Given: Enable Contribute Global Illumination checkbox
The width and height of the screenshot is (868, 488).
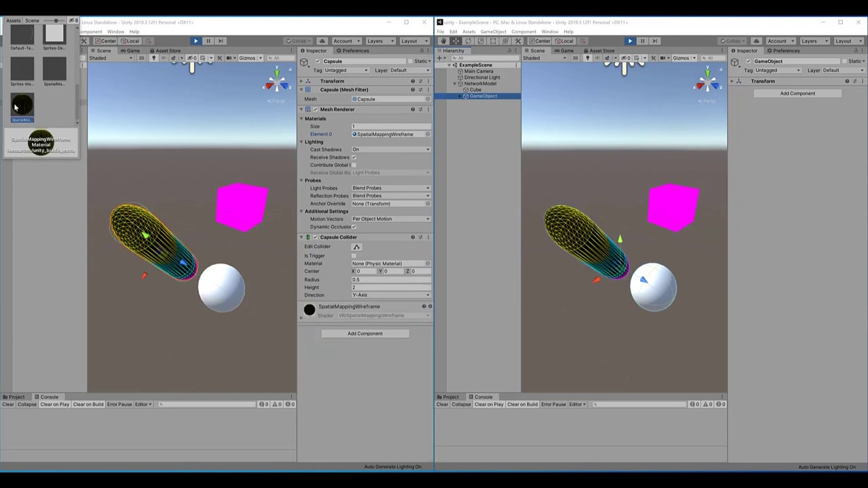Looking at the screenshot, I should 354,165.
